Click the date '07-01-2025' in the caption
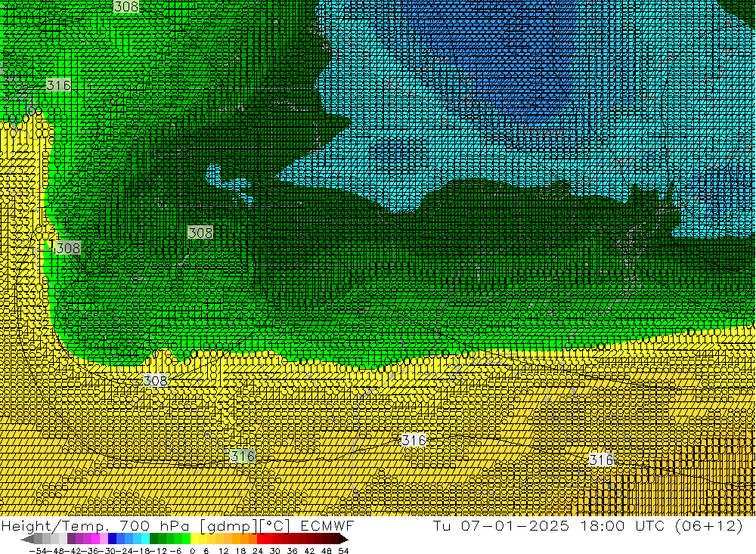 515,525
